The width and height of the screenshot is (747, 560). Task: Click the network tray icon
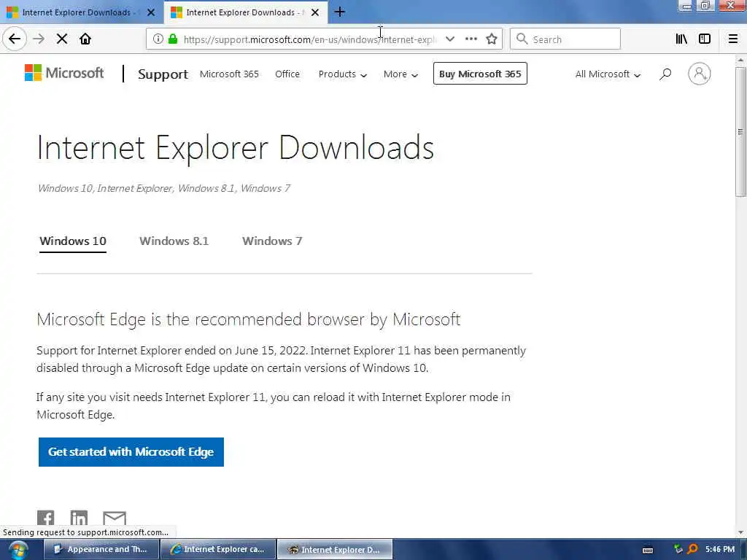coord(678,550)
